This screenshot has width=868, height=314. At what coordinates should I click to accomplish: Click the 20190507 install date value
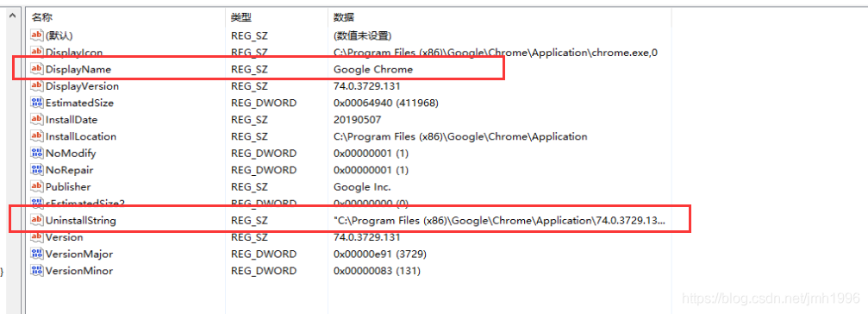pos(357,120)
